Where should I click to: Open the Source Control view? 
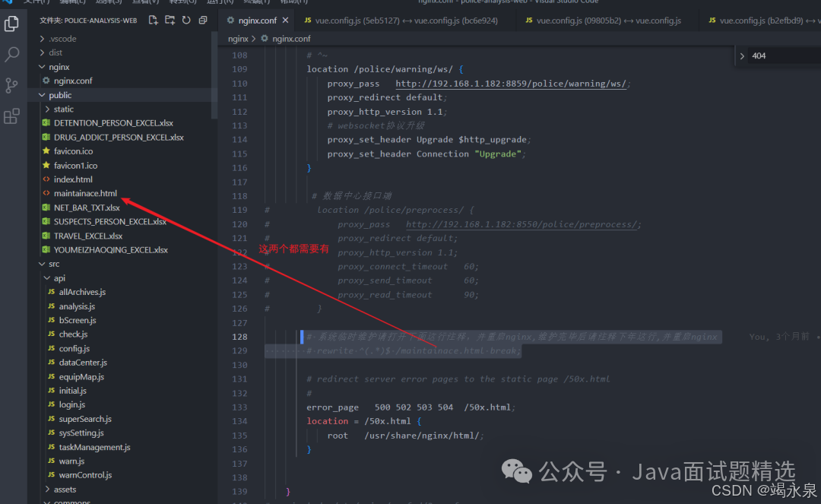point(11,85)
